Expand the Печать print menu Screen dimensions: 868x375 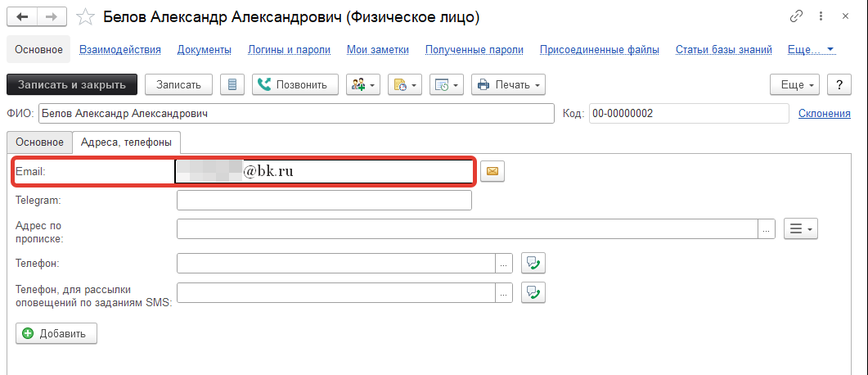(508, 85)
